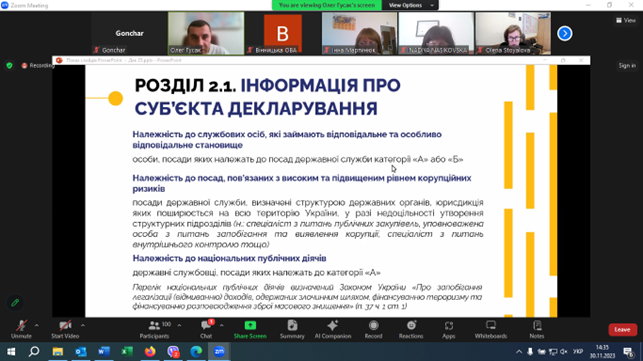
Task: Click the green encryption shield icon
Action: (x=9, y=66)
